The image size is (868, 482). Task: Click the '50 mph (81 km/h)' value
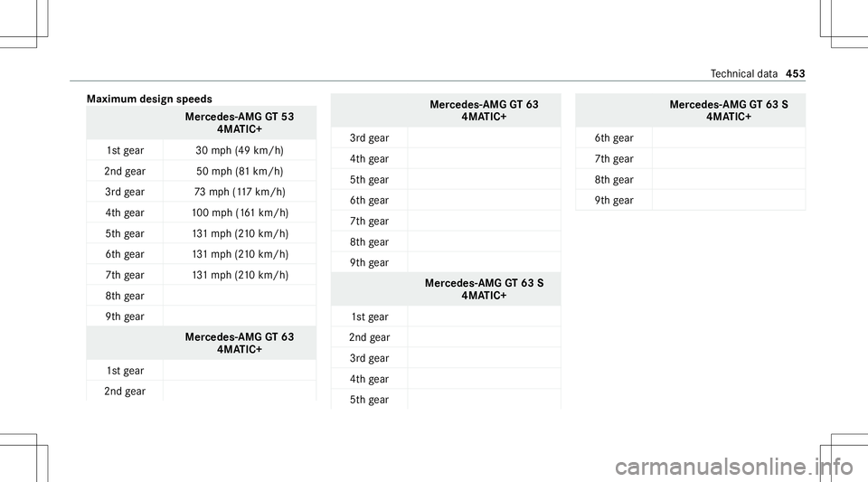240,171
